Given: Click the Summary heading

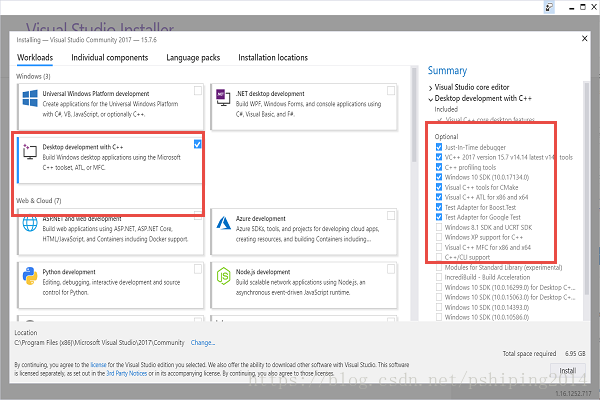Looking at the screenshot, I should 447,71.
